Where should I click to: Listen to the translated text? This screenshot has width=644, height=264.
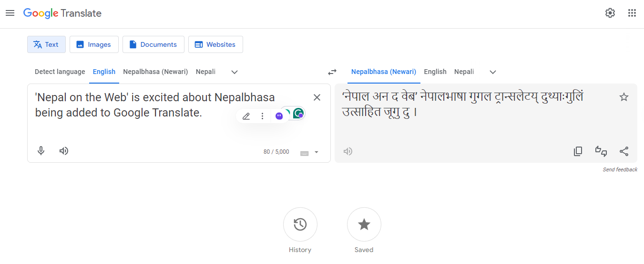tap(348, 151)
